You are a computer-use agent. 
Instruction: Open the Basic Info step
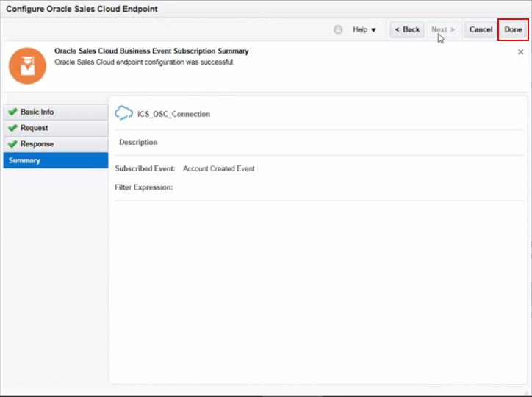[37, 112]
